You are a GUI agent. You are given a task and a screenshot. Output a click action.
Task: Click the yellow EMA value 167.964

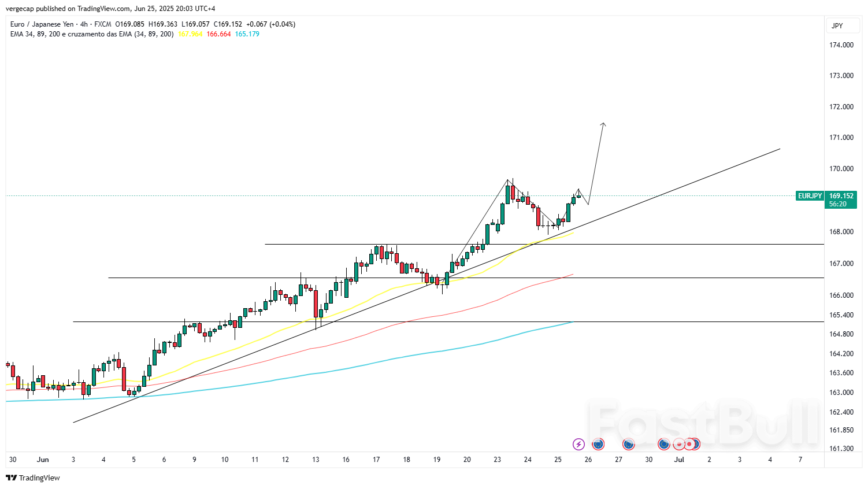pos(190,34)
